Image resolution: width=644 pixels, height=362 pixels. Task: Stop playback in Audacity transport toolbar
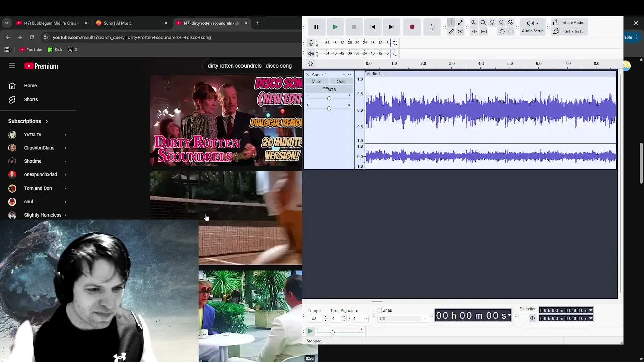[354, 27]
